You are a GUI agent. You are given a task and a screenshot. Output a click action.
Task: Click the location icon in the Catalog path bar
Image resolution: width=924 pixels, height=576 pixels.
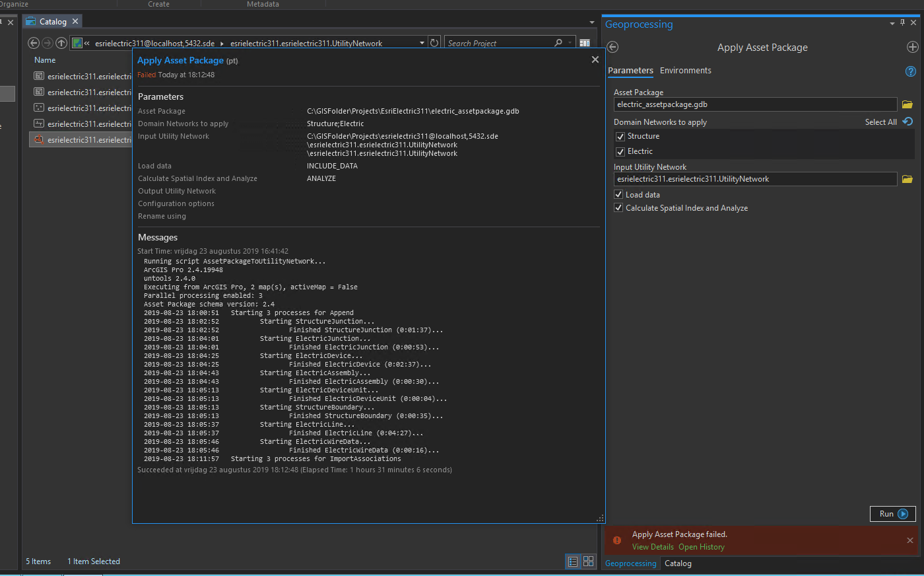click(x=77, y=43)
